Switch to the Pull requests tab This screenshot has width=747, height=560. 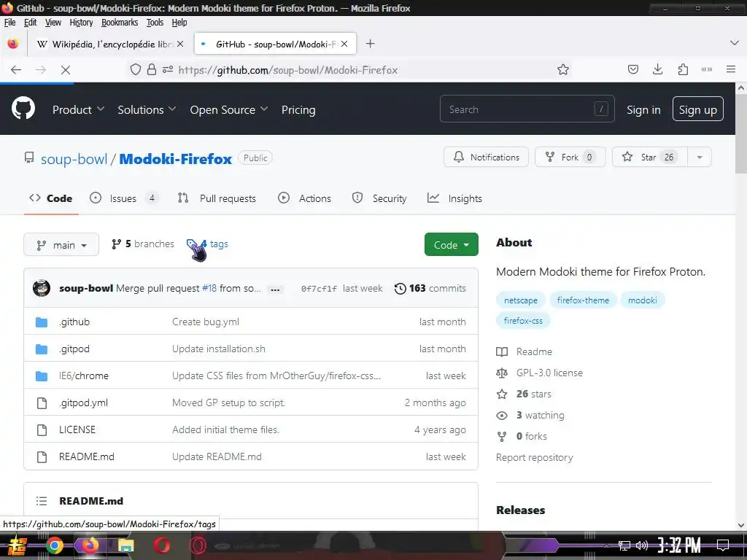[x=217, y=198]
